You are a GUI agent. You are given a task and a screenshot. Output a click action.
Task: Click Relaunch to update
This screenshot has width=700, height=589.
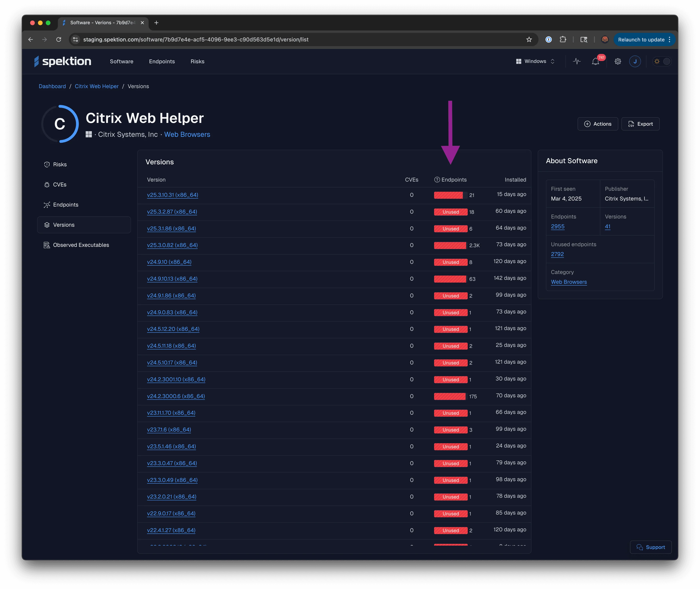pyautogui.click(x=641, y=39)
